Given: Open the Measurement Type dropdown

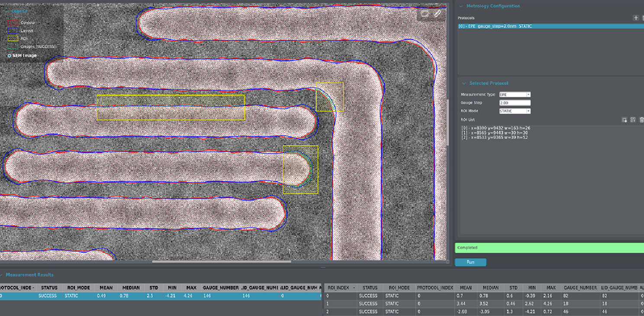Looking at the screenshot, I should 515,94.
